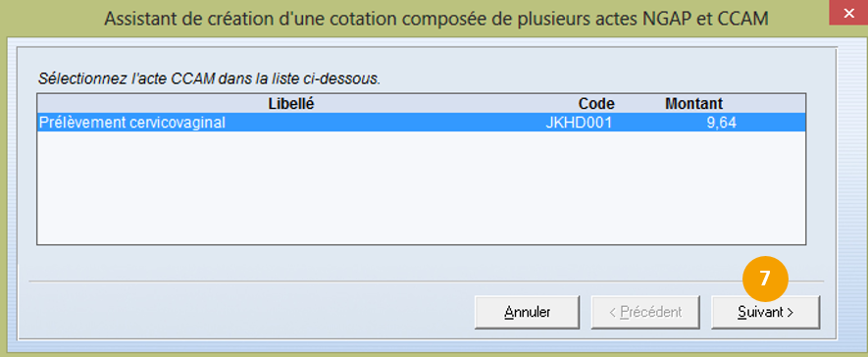Go forward with the Suivant button

[x=765, y=312]
